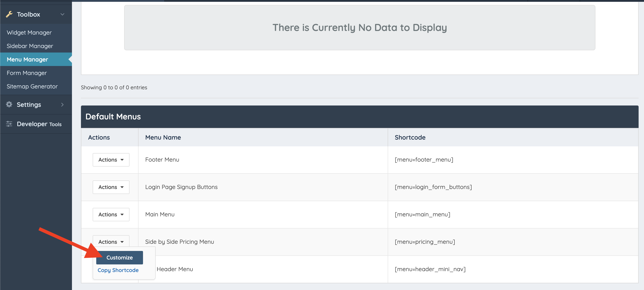Open Form Manager page
This screenshot has height=290, width=644.
tap(27, 73)
